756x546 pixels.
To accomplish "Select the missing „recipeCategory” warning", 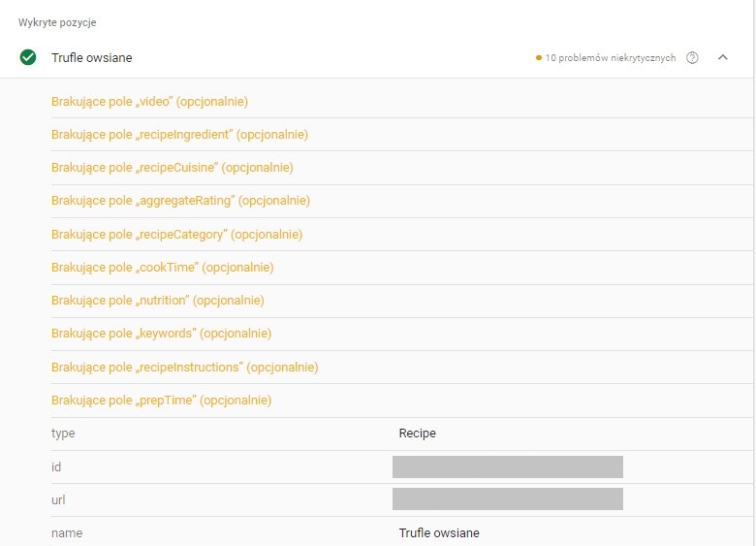I will tap(176, 234).
